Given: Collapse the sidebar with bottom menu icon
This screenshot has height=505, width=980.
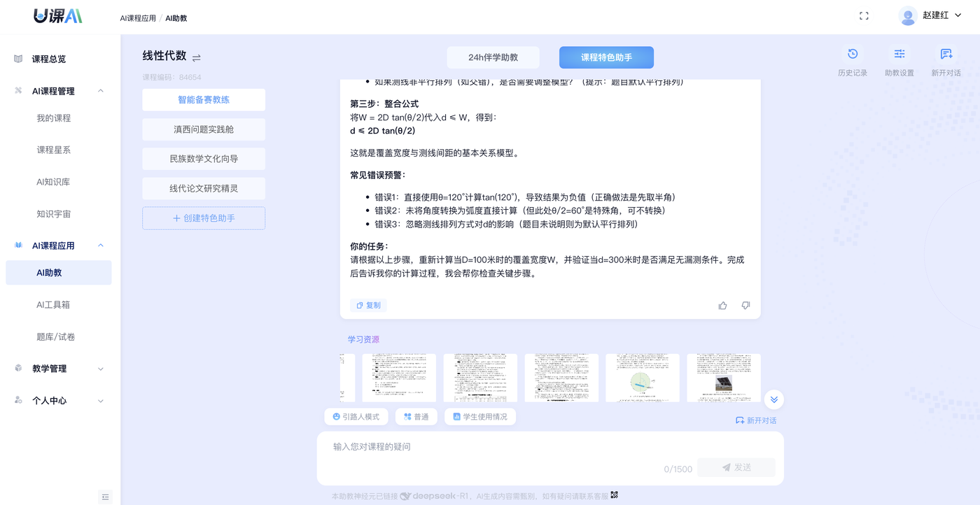Looking at the screenshot, I should pos(106,497).
